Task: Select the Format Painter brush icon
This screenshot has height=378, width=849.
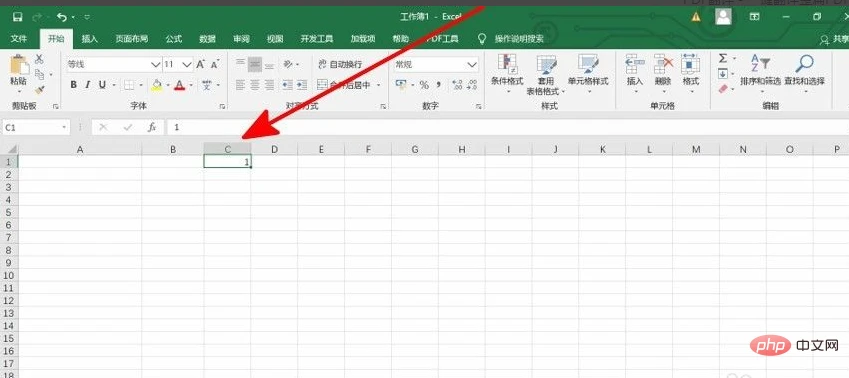Action: click(x=40, y=89)
